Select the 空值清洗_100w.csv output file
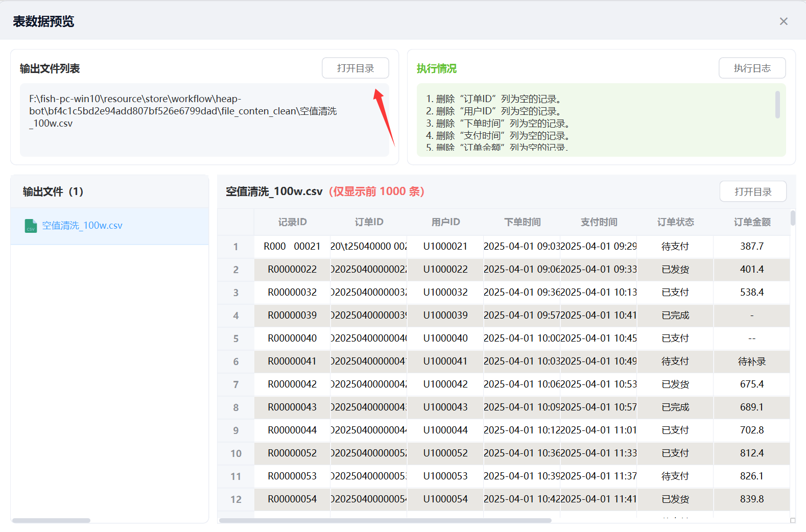 [x=82, y=226]
